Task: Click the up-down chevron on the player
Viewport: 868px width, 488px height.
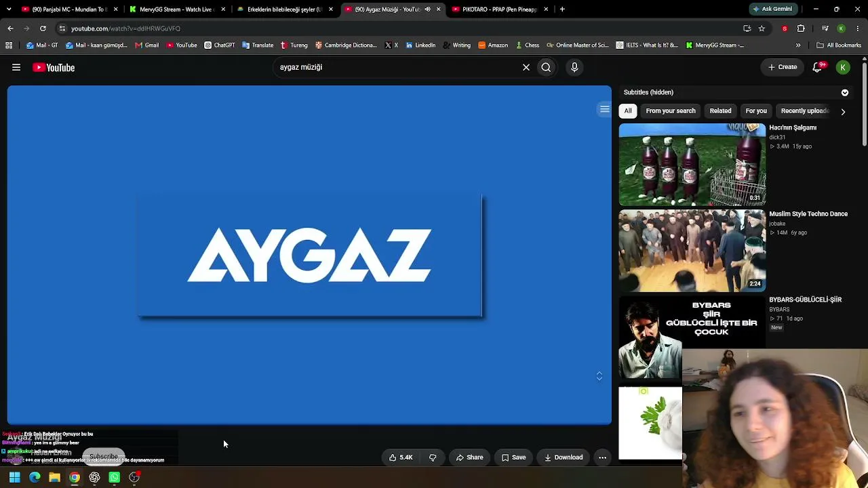Action: pos(599,376)
